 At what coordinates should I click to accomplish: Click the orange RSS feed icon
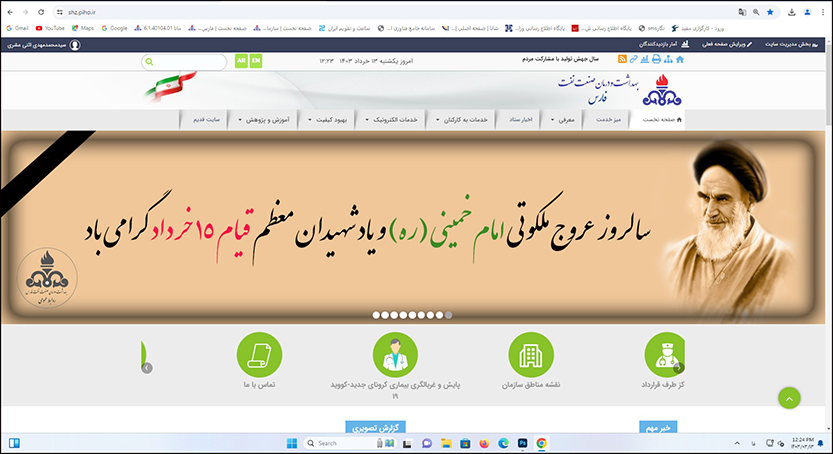[x=622, y=59]
